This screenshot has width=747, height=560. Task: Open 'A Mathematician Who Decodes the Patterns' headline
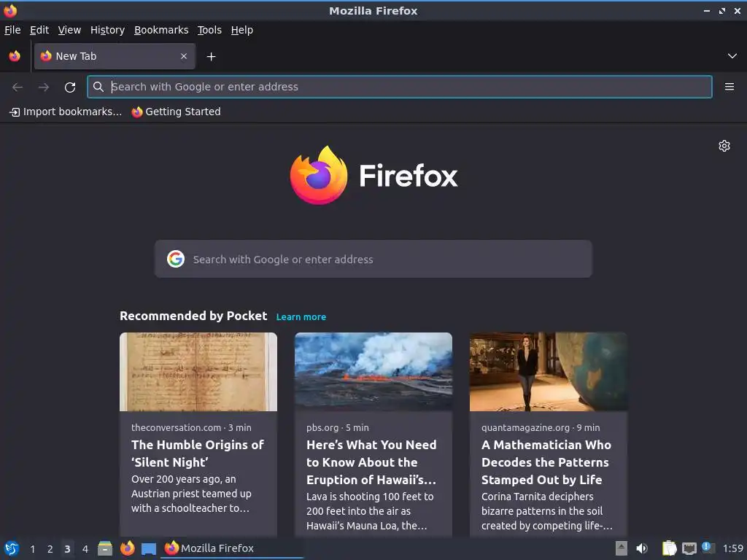pos(546,462)
